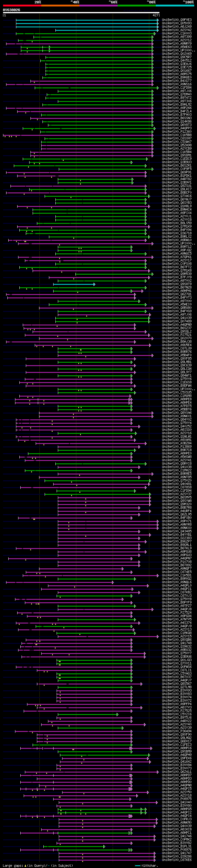Click the cyan ~100% identity legend segment
197x868 pixels.
pyautogui.click(x=175, y=6)
